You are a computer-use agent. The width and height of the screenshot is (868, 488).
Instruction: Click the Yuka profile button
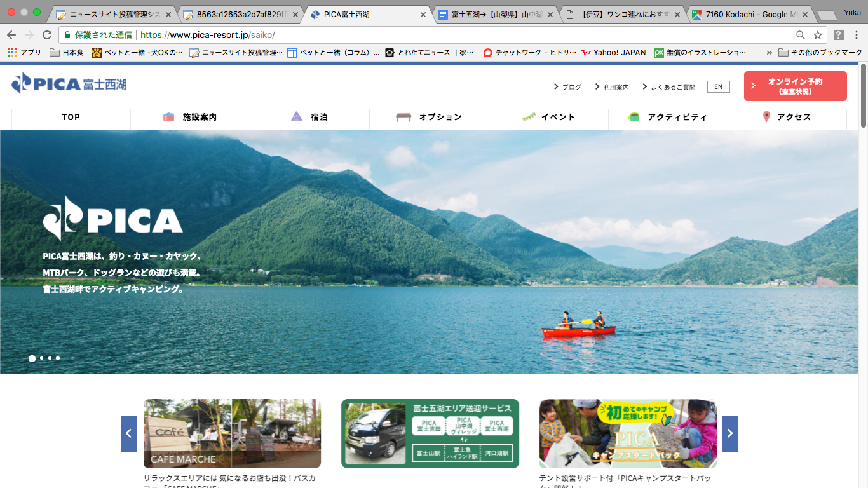(851, 12)
